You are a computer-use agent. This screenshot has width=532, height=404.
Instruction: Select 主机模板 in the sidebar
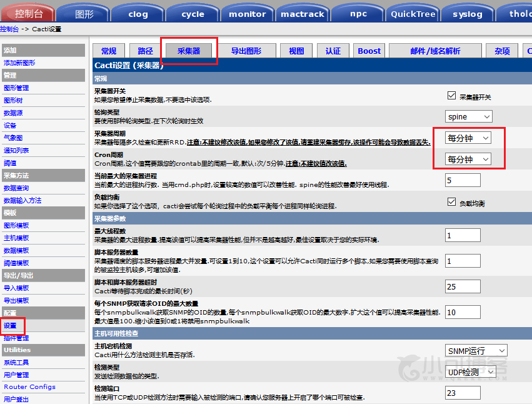(16, 238)
